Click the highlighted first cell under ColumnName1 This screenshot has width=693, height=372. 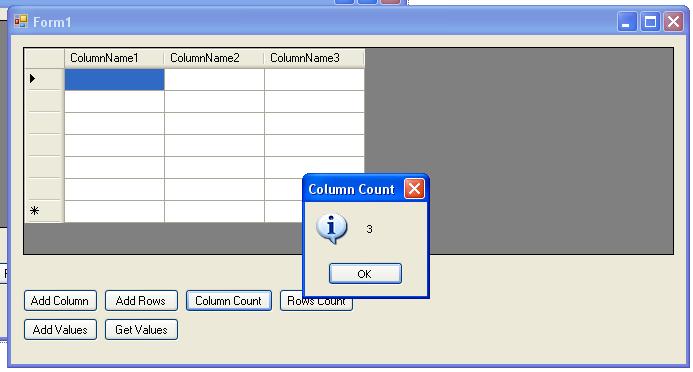[114, 80]
